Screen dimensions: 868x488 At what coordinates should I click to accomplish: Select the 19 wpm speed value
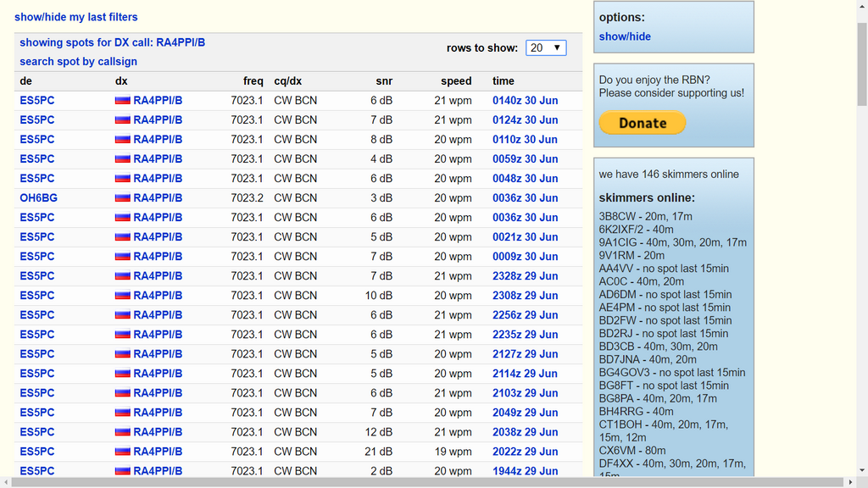click(453, 452)
